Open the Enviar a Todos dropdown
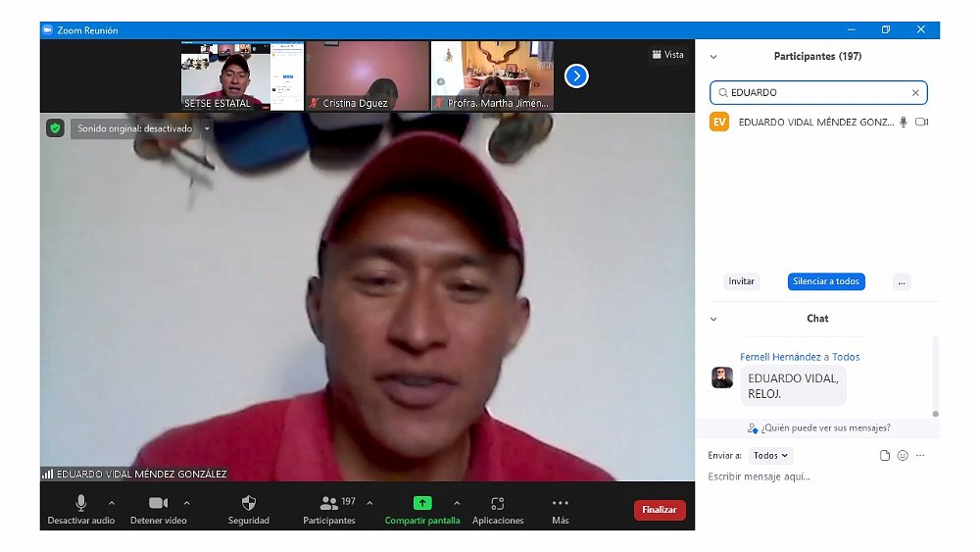 tap(770, 456)
